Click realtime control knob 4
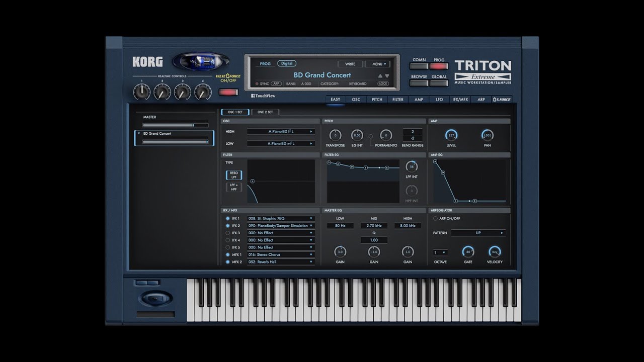 tap(203, 92)
